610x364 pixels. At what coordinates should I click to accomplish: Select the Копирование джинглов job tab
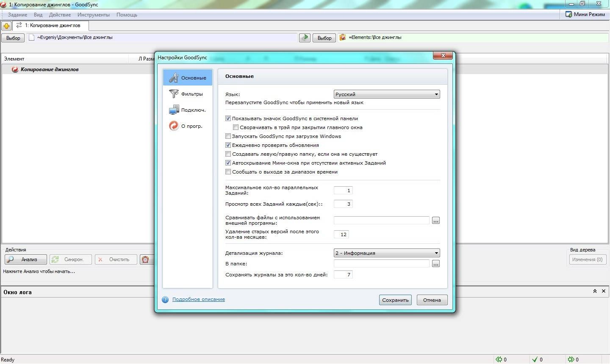coord(51,25)
